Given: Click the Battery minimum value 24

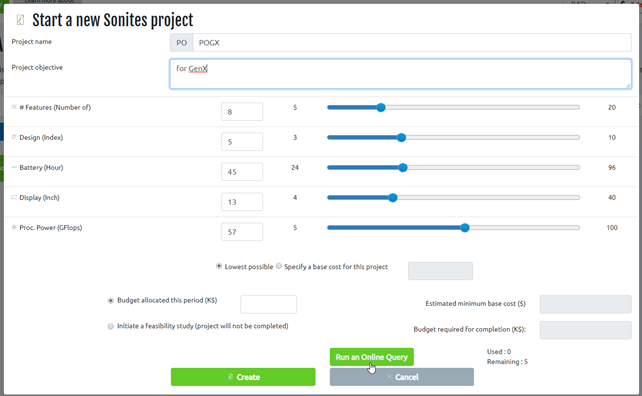Looking at the screenshot, I should (x=295, y=167).
